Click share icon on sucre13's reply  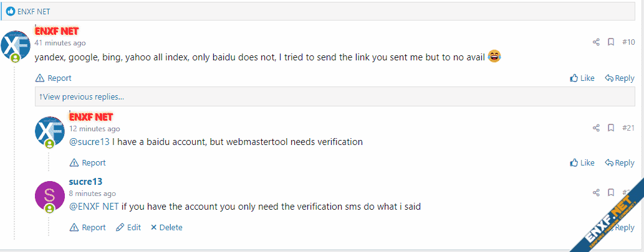tap(596, 192)
